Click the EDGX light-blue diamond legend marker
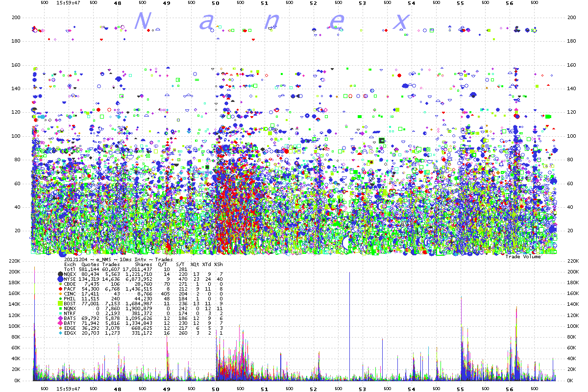Viewport: 588px width, 392px height. click(60, 333)
